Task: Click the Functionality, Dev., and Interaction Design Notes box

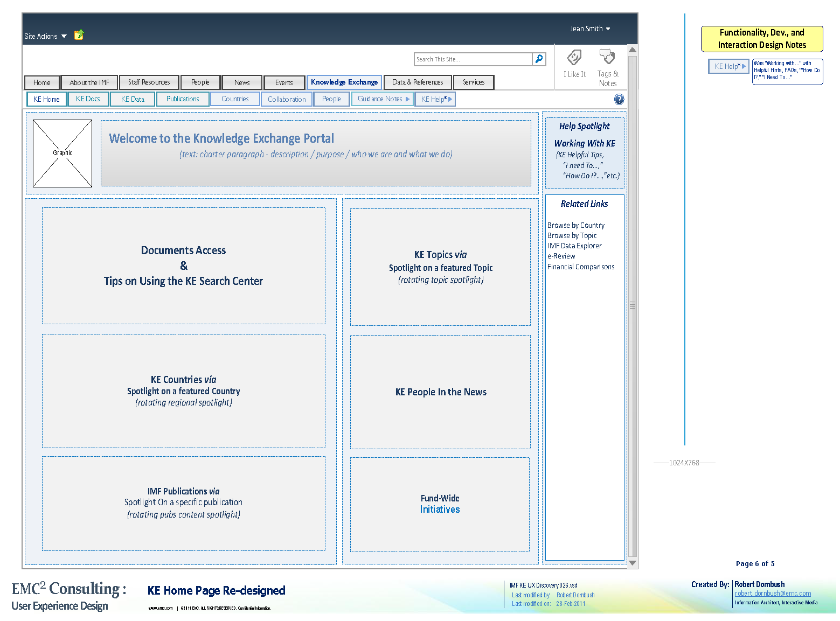Action: 762,39
